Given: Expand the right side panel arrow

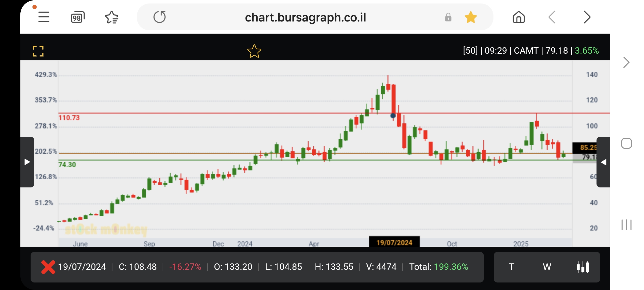Looking at the screenshot, I should [603, 162].
